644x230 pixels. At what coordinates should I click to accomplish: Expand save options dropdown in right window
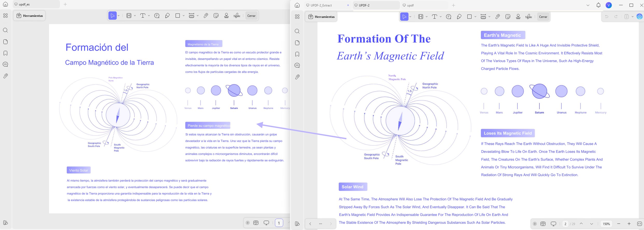click(x=633, y=17)
